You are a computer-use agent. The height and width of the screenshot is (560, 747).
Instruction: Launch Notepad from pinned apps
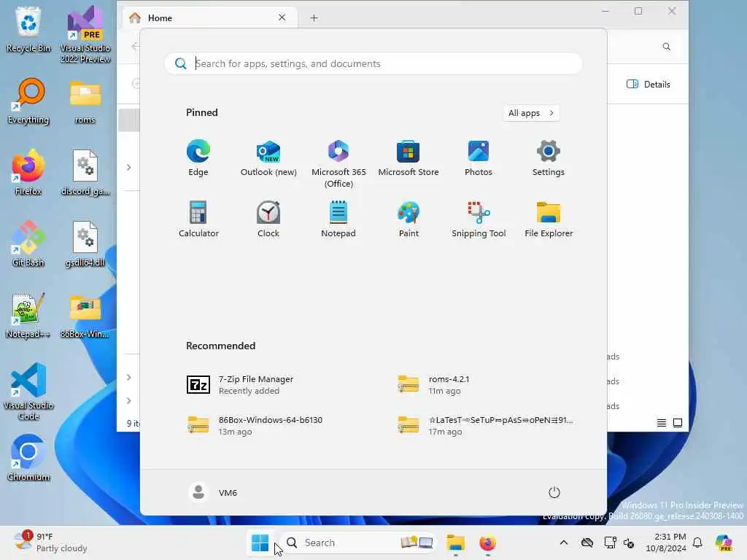point(338,219)
